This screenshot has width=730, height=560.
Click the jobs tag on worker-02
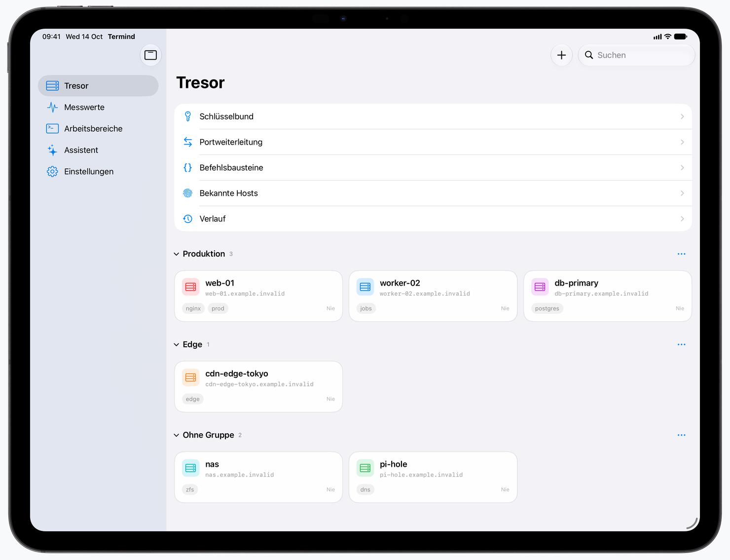(x=366, y=308)
